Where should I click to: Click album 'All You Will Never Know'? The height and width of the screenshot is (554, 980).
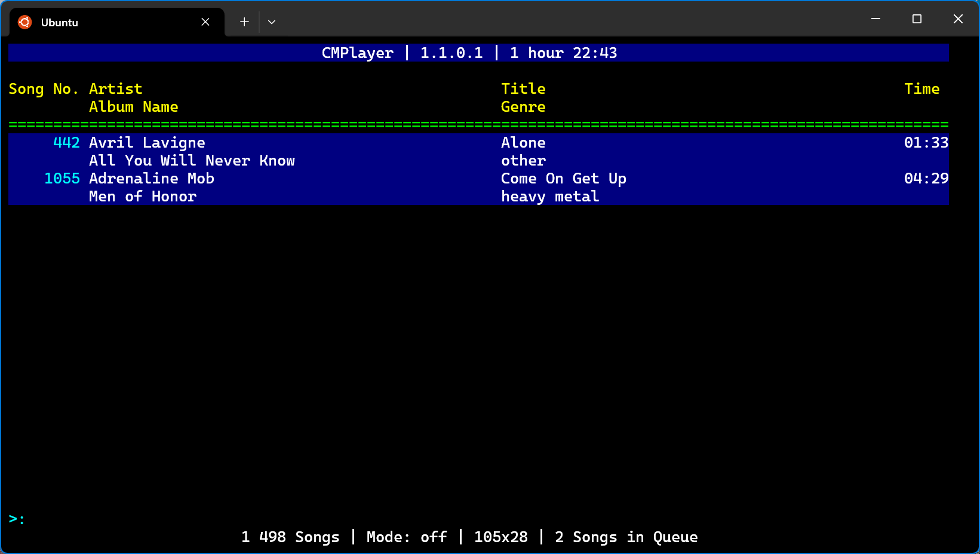coord(192,161)
